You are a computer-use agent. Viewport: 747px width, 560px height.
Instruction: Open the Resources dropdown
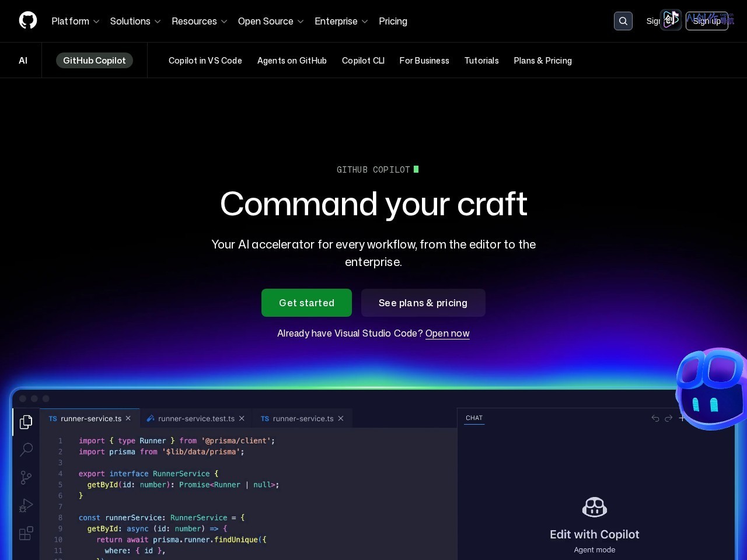tap(200, 21)
